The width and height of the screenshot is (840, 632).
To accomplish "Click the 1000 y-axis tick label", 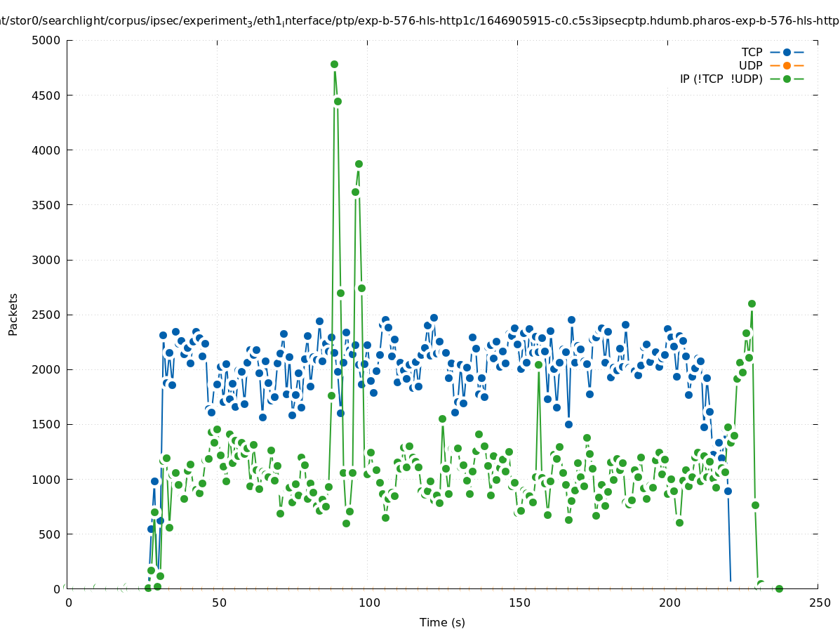I will tap(48, 480).
